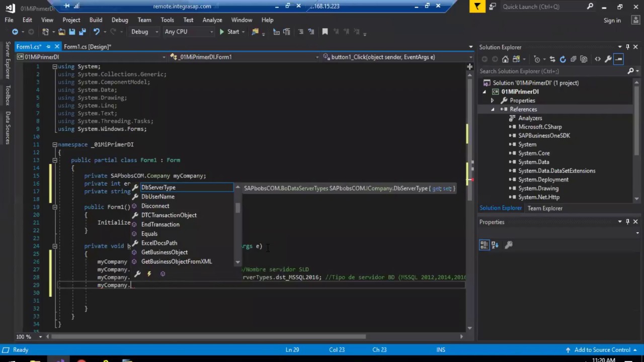
Task: Click the Save All toolbar icon
Action: tap(82, 32)
